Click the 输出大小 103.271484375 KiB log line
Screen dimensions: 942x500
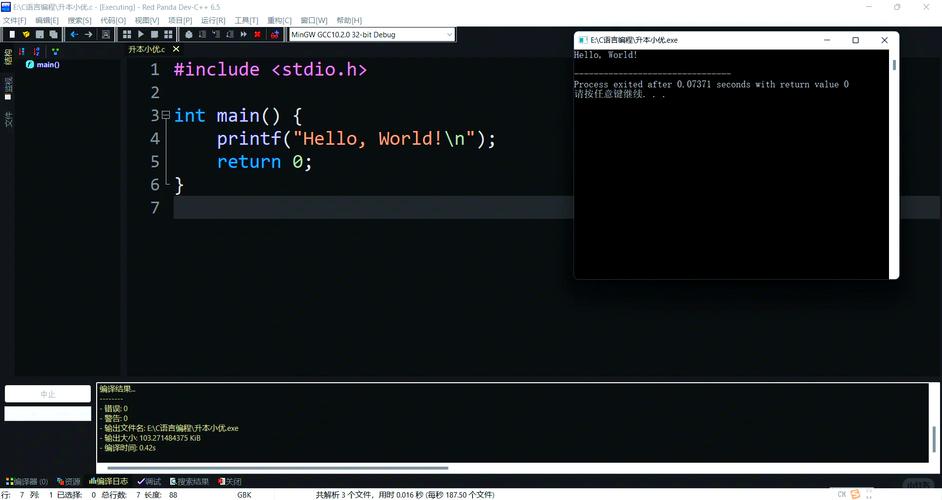[151, 438]
